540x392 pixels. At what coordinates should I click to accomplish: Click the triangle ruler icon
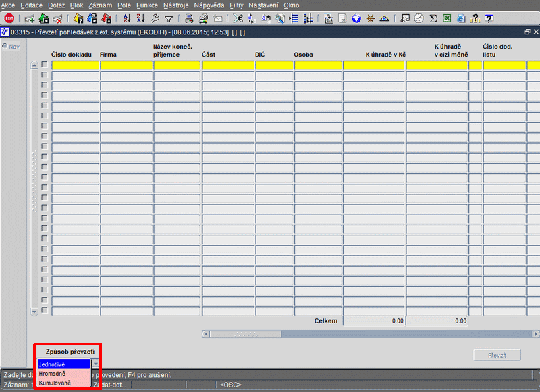[x=384, y=19]
